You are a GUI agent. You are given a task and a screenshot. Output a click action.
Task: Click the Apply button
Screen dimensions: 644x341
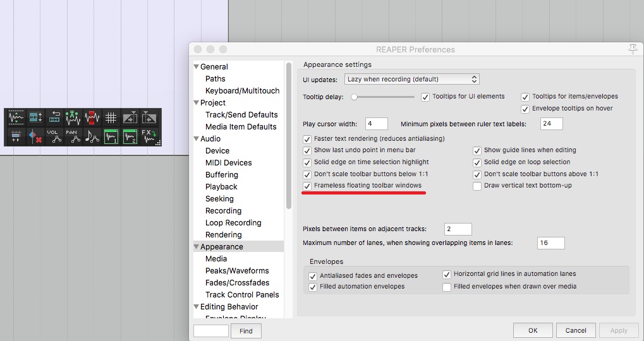[619, 330]
